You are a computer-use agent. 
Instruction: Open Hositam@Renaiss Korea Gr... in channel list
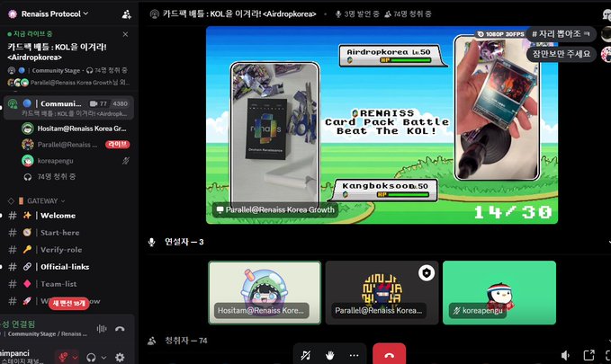tap(82, 129)
